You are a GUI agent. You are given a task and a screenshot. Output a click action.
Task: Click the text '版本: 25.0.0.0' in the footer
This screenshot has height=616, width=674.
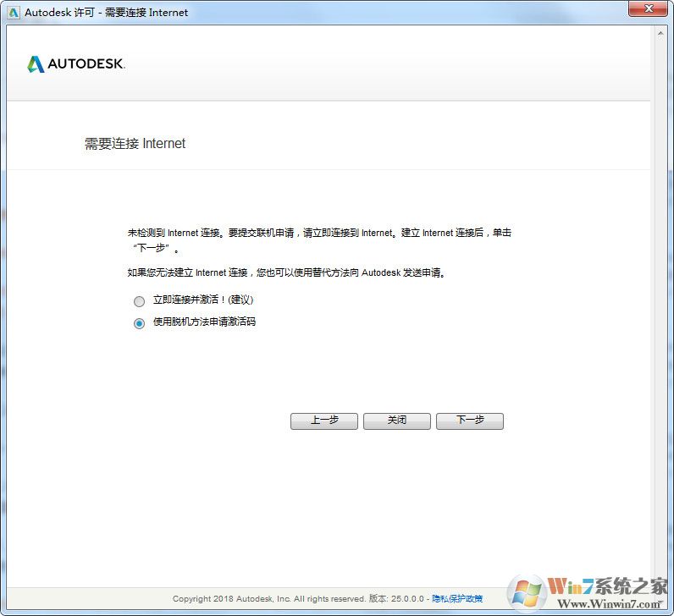pyautogui.click(x=396, y=598)
